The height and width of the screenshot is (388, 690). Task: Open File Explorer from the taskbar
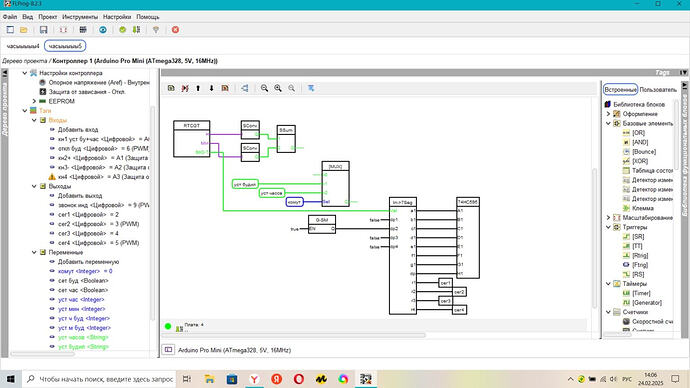[209, 379]
